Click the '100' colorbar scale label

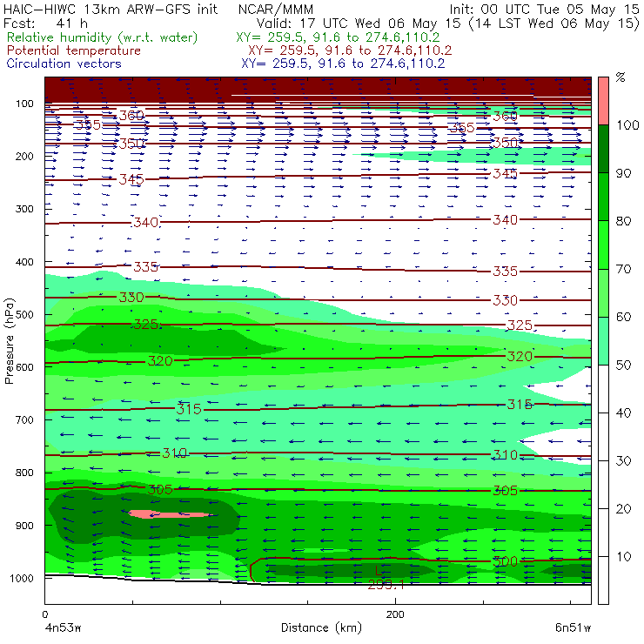tap(627, 124)
